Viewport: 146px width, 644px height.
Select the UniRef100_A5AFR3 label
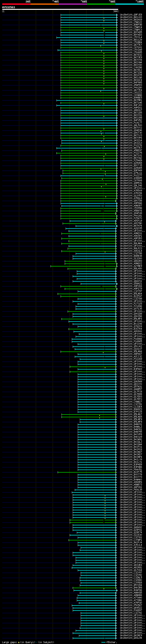tap(131, 85)
